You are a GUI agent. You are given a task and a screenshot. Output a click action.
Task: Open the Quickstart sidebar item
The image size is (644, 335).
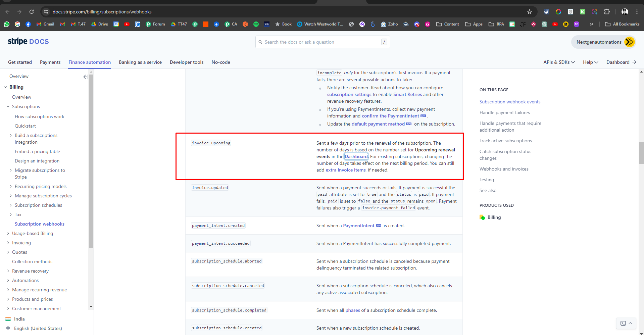pyautogui.click(x=25, y=126)
